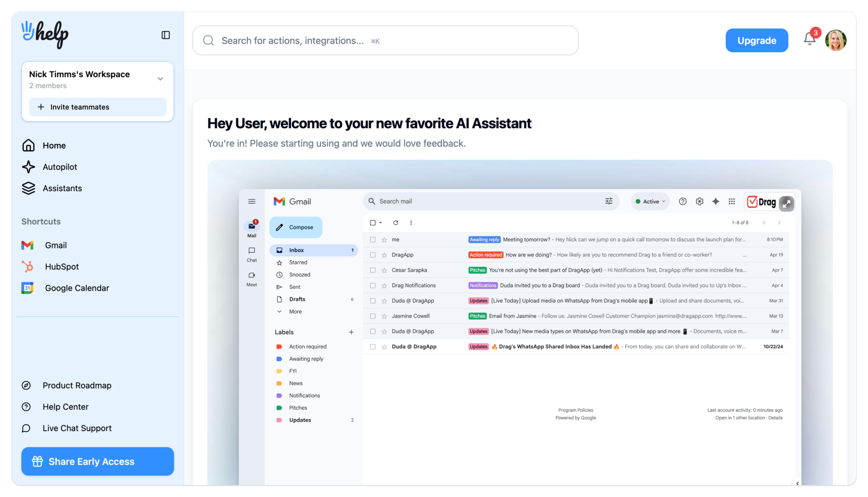Expand Drag with the arrows icon
The height and width of the screenshot is (497, 868).
787,203
